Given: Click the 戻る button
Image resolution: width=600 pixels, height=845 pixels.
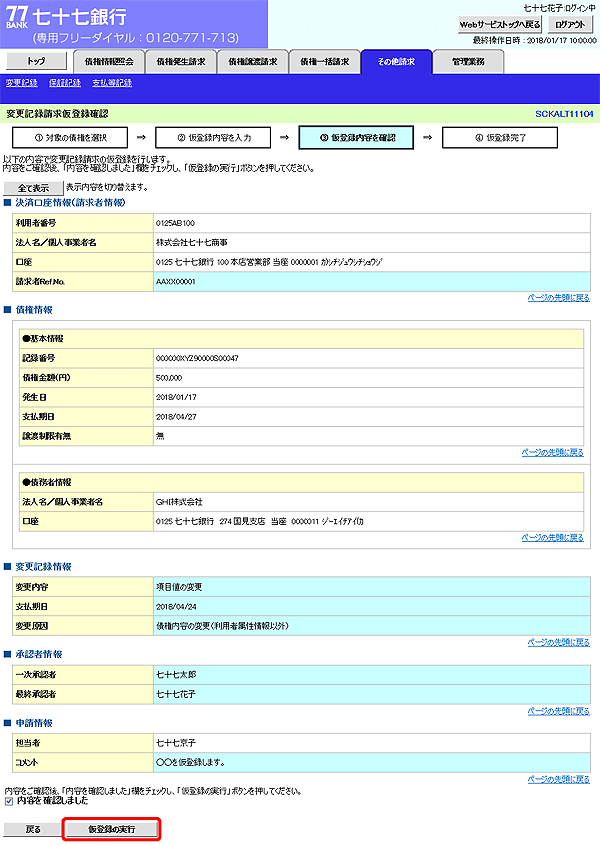Looking at the screenshot, I should point(33,829).
